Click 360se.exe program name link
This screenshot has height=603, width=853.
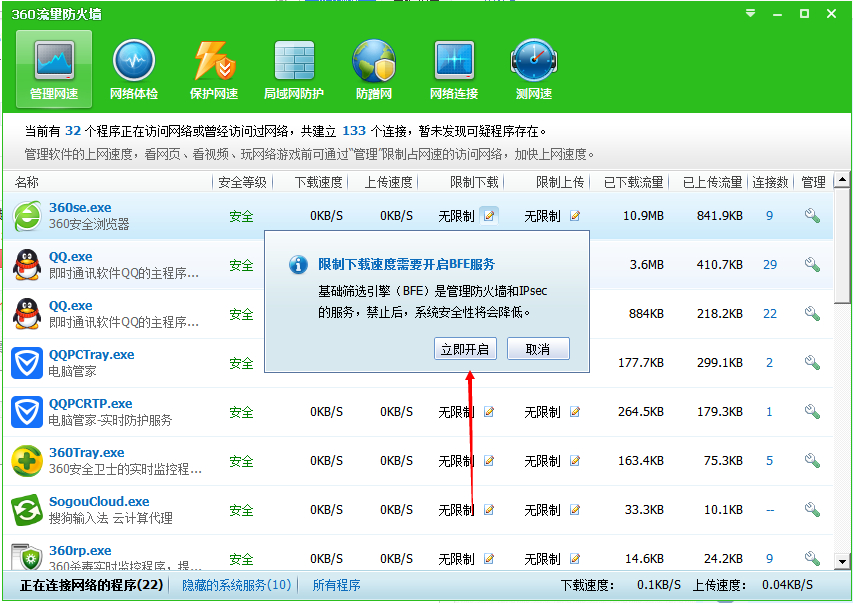pyautogui.click(x=80, y=207)
